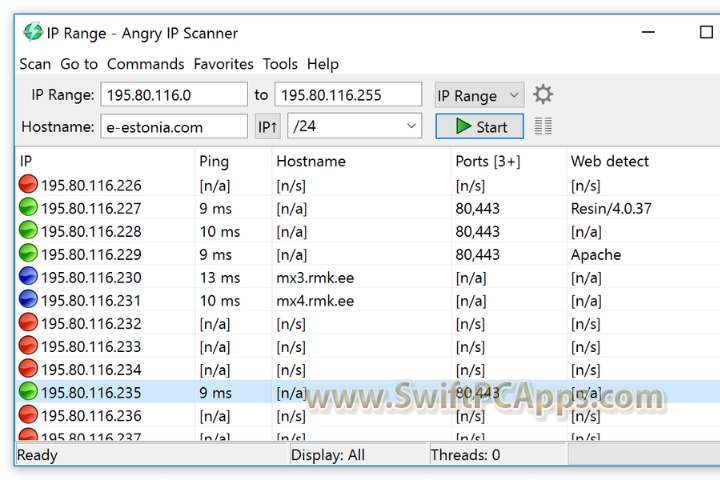Click ports 80,443 in the 195.80.116.229 row
This screenshot has height=480, width=720.
tap(477, 254)
